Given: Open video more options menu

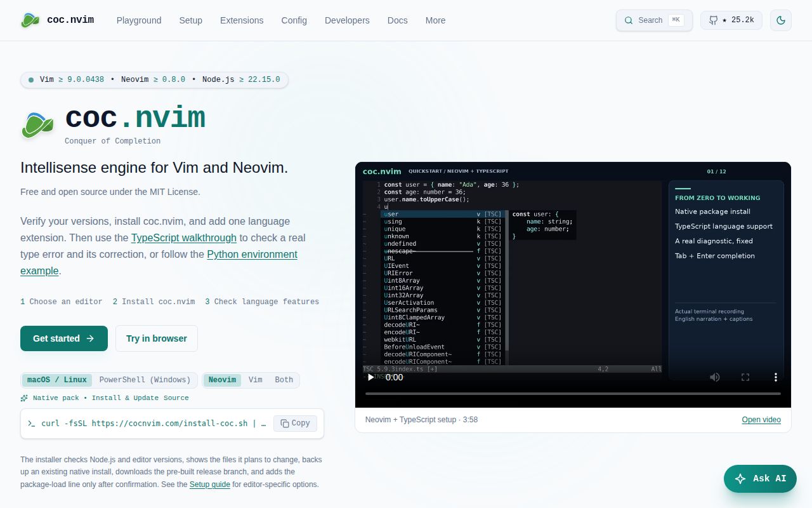Looking at the screenshot, I should [x=775, y=377].
